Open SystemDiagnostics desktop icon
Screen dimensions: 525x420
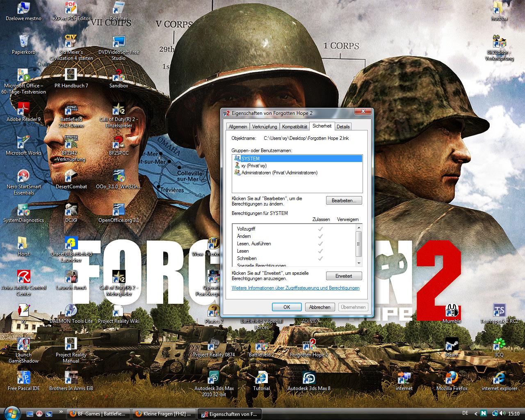23,213
